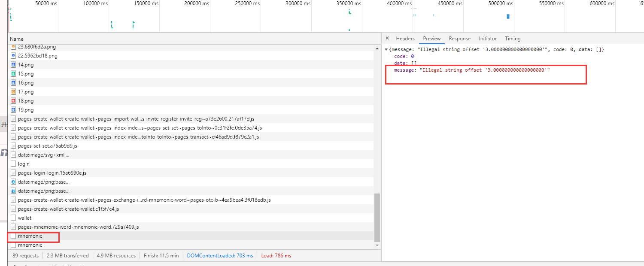Select 22.5962bd18.png request
The image size is (644, 266).
click(191, 56)
